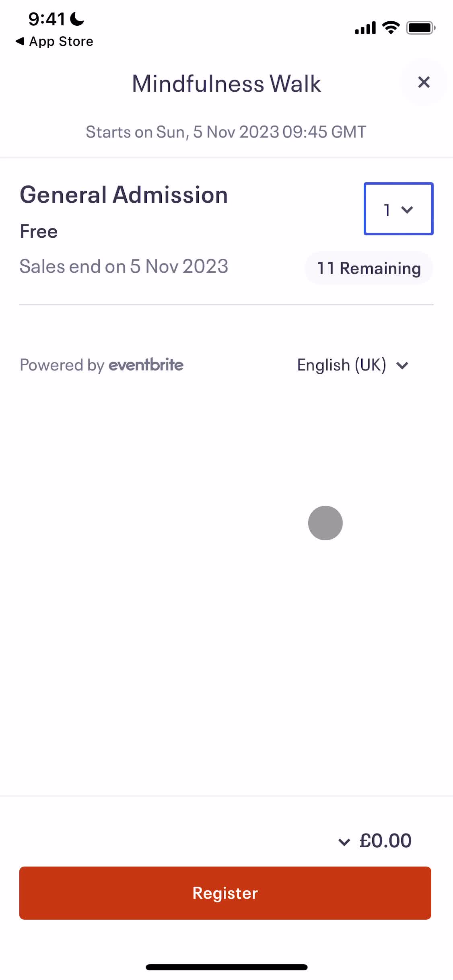Close the Mindfulness Walk checkout
The image size is (453, 980).
424,82
